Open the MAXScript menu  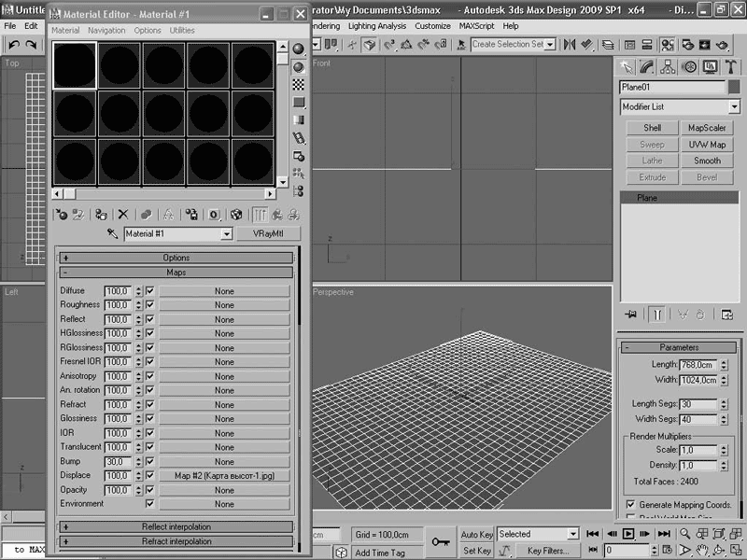[x=477, y=26]
